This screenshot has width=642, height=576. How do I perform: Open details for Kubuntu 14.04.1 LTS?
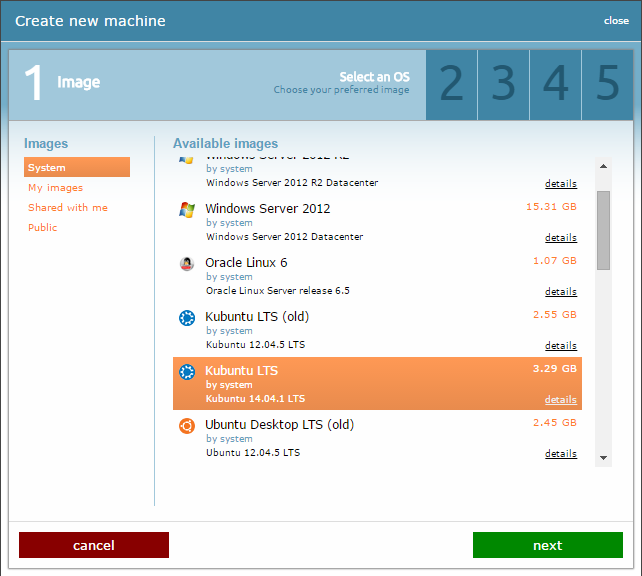(x=561, y=400)
